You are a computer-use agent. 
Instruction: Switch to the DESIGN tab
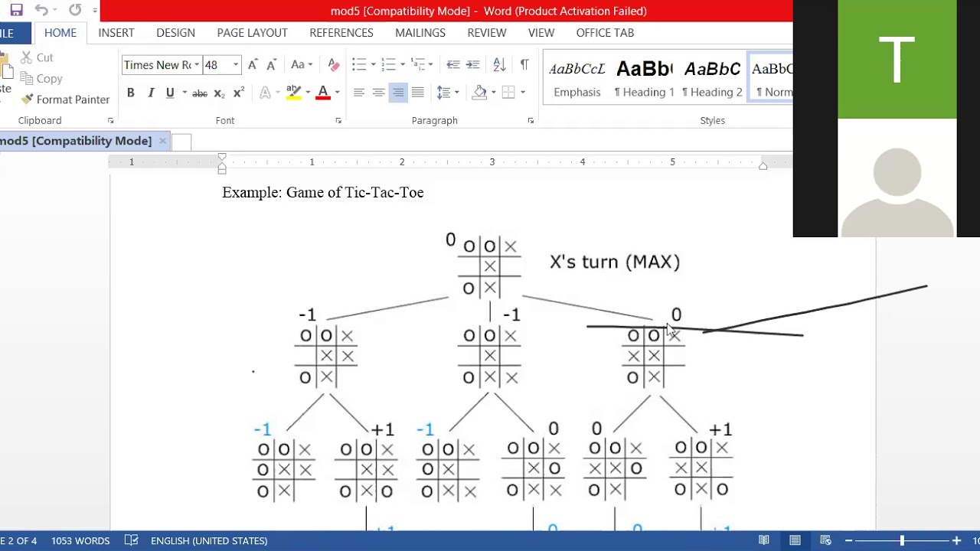click(175, 33)
